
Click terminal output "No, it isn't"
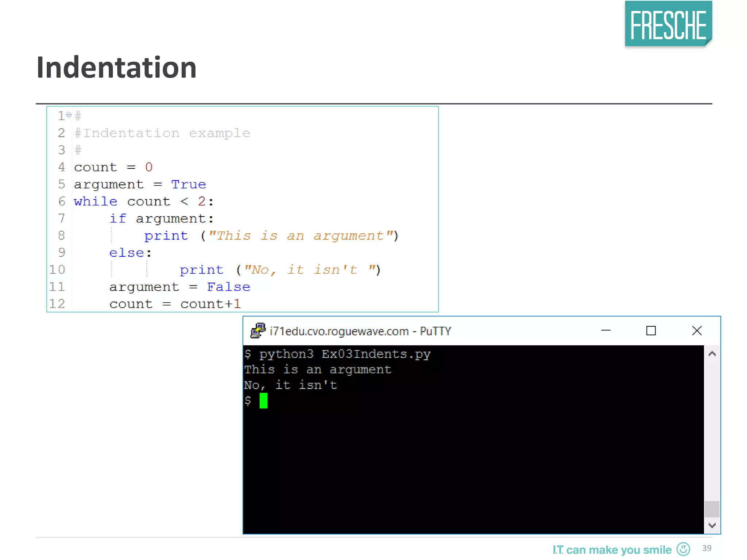point(291,385)
